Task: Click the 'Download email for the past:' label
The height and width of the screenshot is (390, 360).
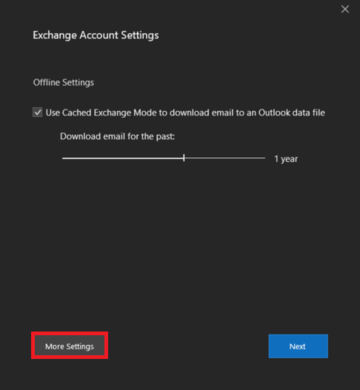Action: click(117, 136)
